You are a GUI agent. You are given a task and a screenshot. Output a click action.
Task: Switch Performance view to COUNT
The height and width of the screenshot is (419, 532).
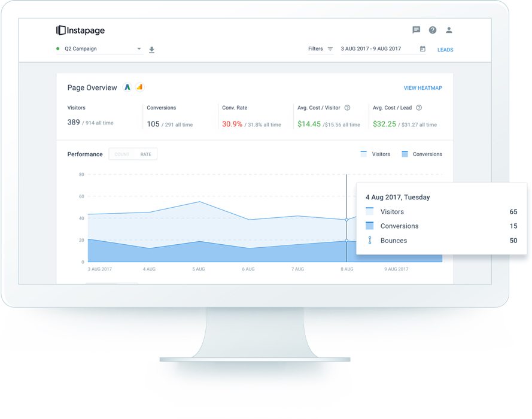[x=122, y=154]
